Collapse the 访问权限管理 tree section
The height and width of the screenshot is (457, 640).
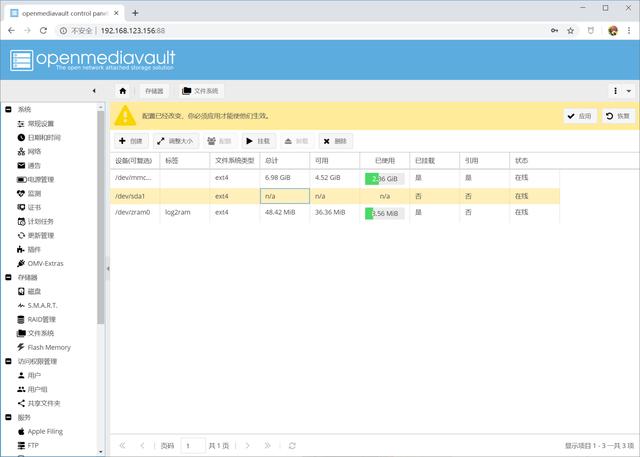(8, 361)
